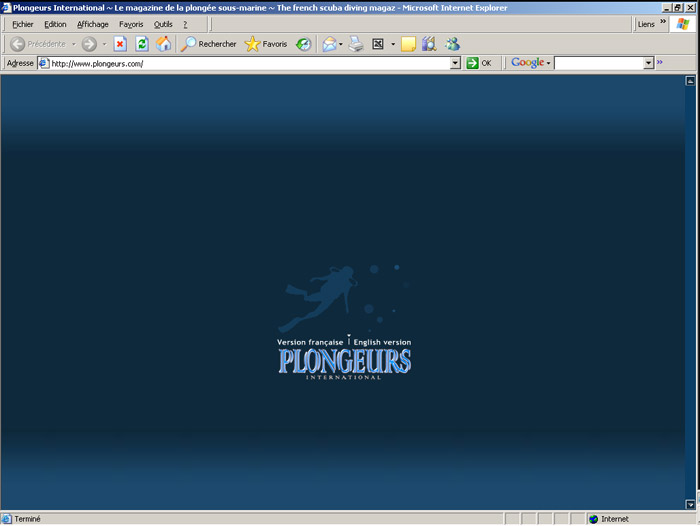Click the Stop loading icon
The image size is (700, 526).
120,44
